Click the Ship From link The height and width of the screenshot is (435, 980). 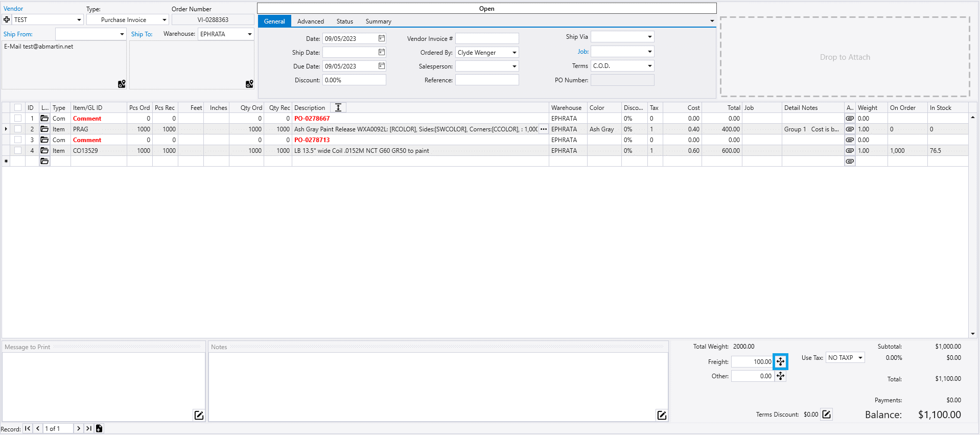(x=18, y=34)
